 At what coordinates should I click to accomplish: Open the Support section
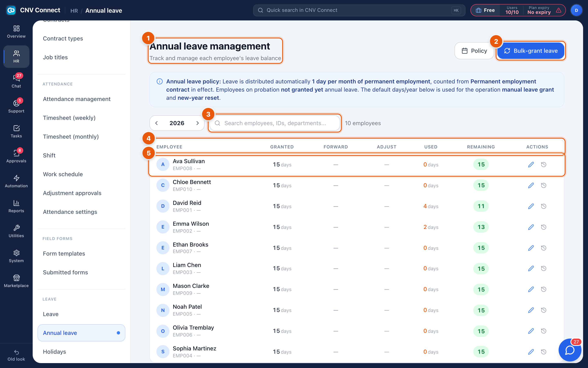coord(16,106)
